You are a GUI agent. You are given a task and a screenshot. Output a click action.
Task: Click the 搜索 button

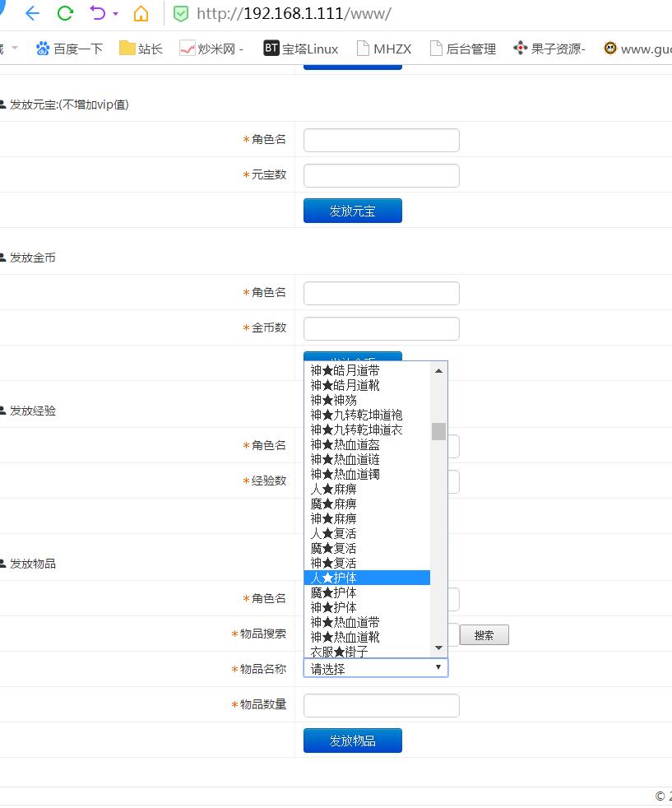point(484,635)
